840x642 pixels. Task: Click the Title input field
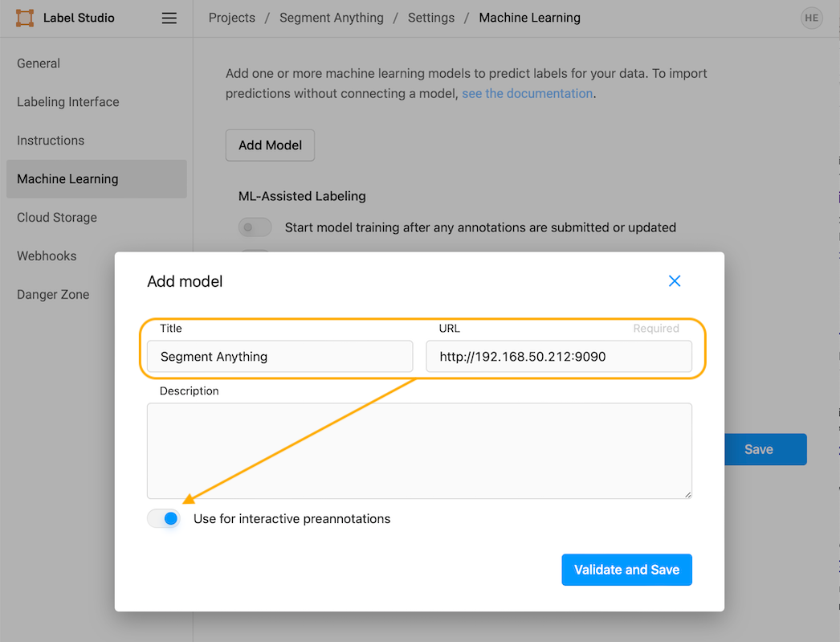pos(279,357)
